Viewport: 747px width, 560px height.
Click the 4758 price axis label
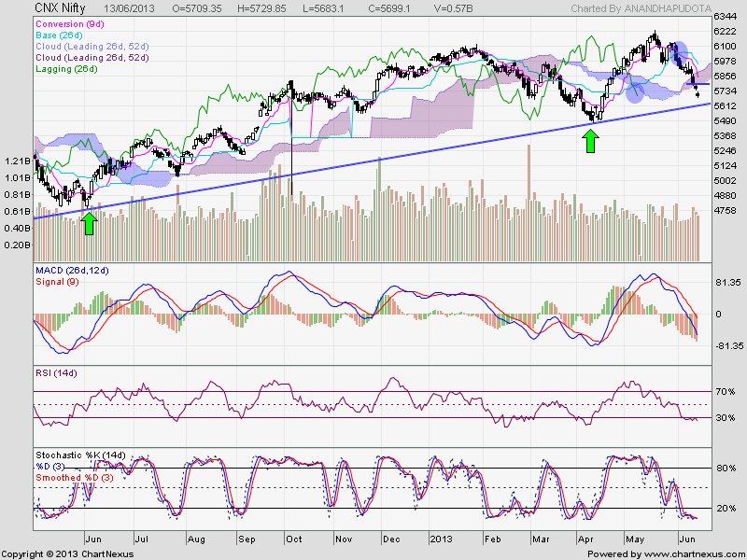725,210
